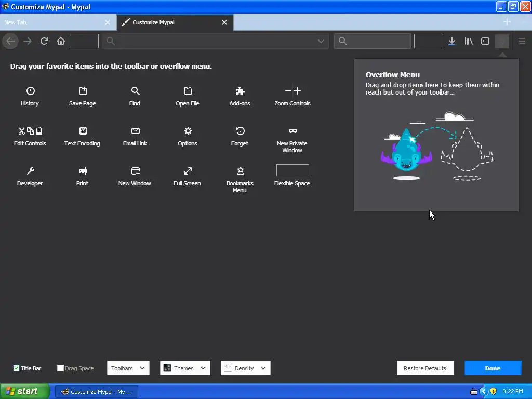Click the overflow menu chevron button
This screenshot has height=399, width=532.
click(502, 42)
